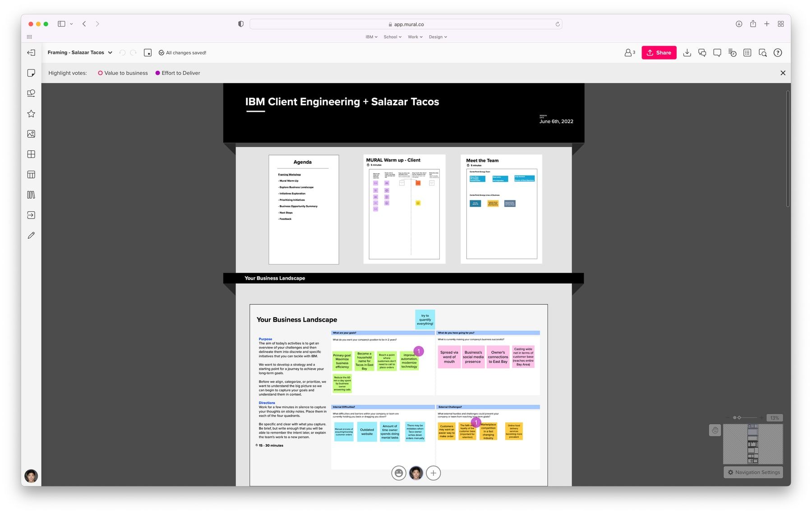
Task: Open the emoji reactions button
Action: coord(399,473)
